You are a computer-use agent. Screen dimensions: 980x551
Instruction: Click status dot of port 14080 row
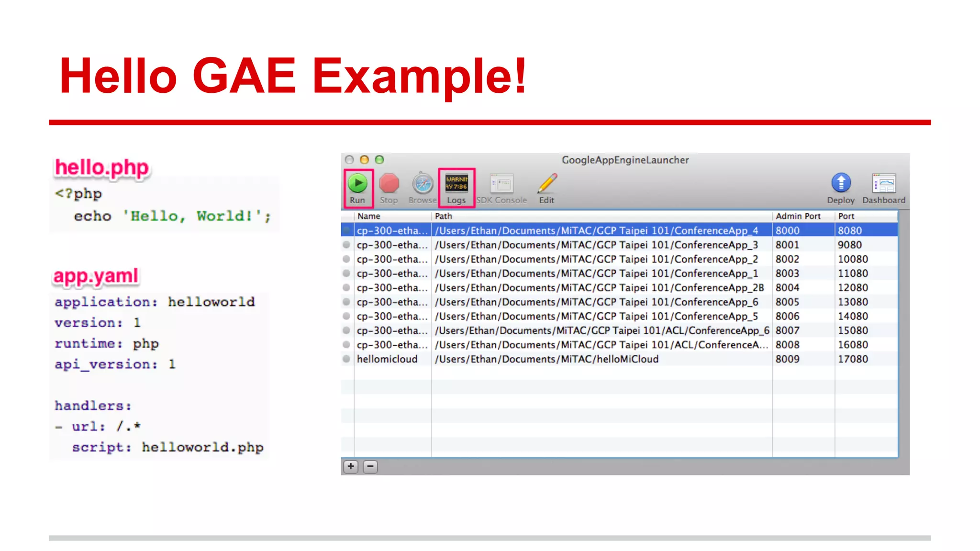[346, 316]
